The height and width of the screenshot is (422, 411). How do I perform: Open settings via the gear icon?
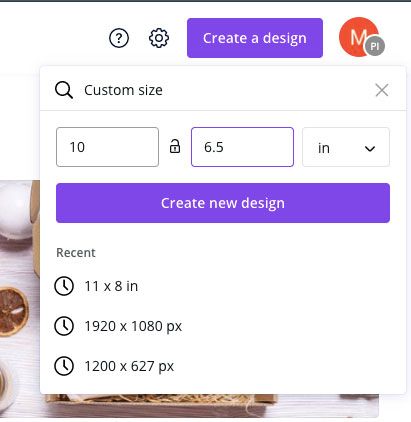click(x=159, y=38)
